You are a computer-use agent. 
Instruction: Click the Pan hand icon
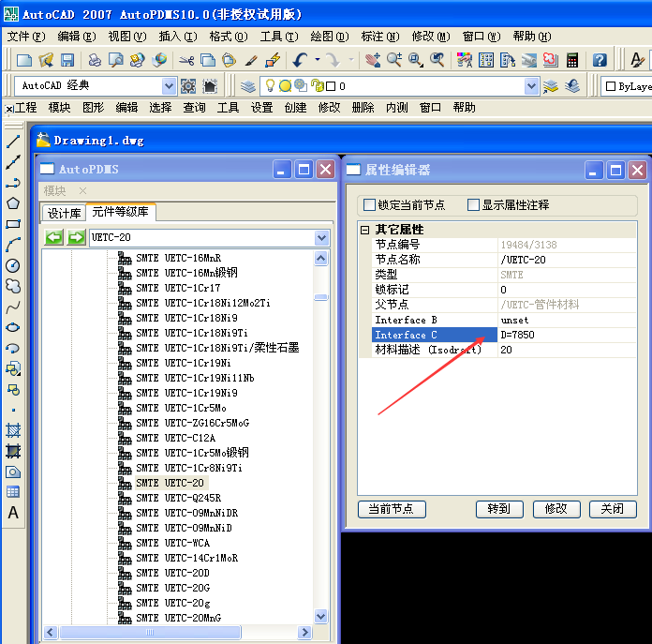(x=373, y=60)
